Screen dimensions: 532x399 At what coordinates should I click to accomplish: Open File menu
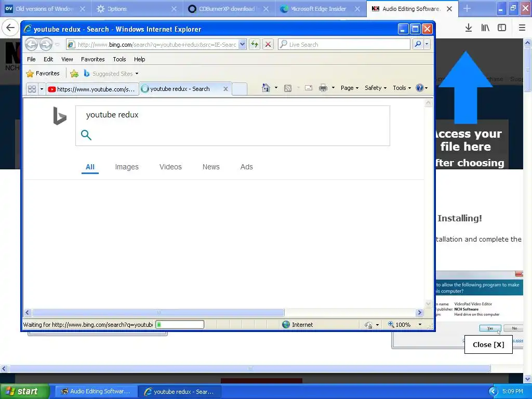coord(31,59)
